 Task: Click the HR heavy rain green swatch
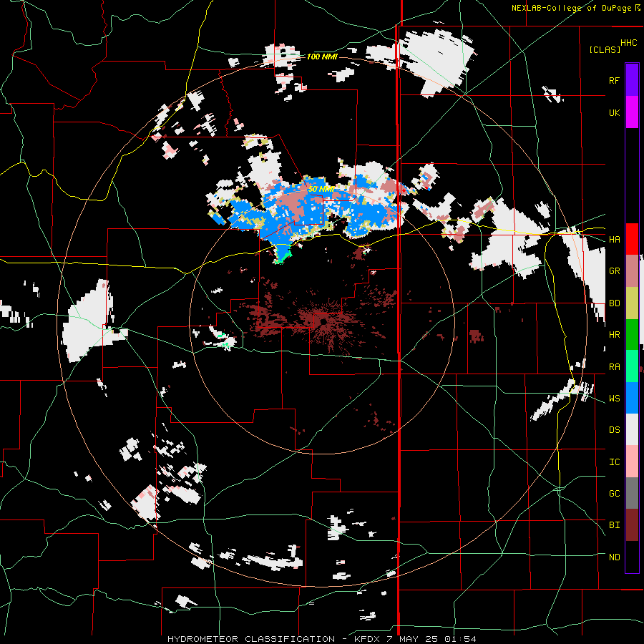click(632, 335)
